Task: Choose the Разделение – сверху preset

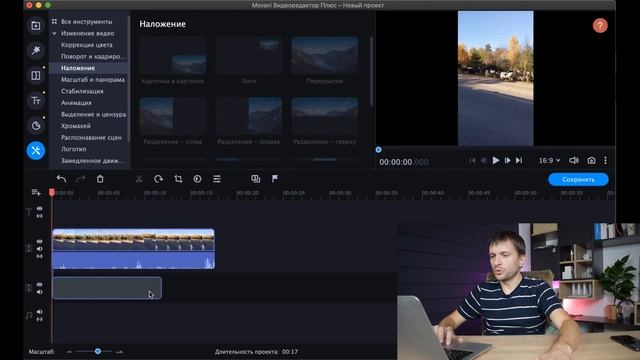Action: point(324,116)
